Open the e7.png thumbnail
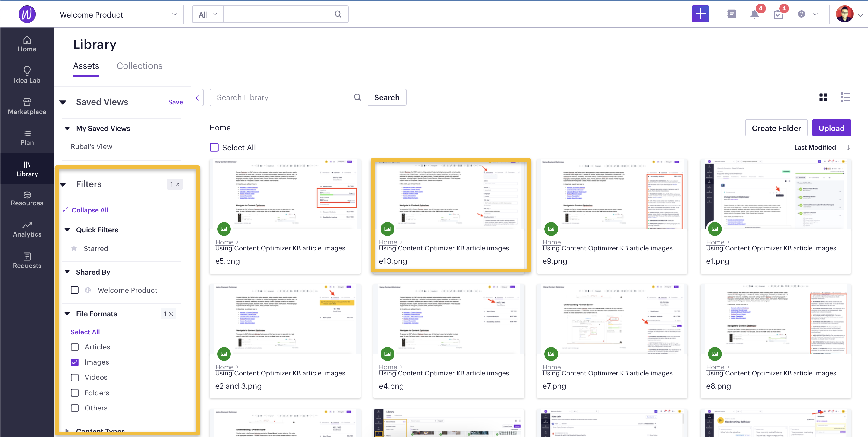868x437 pixels. [612, 319]
